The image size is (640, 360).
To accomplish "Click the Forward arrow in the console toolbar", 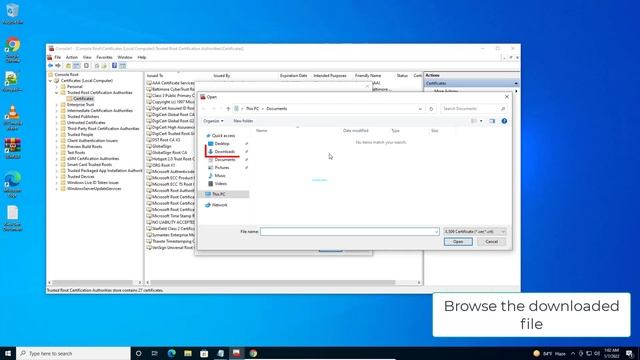I will pos(58,66).
